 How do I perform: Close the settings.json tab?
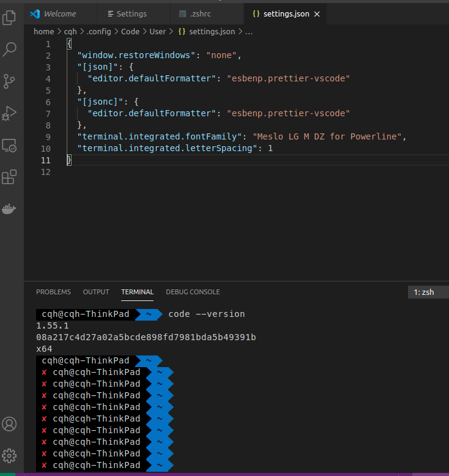pos(317,14)
